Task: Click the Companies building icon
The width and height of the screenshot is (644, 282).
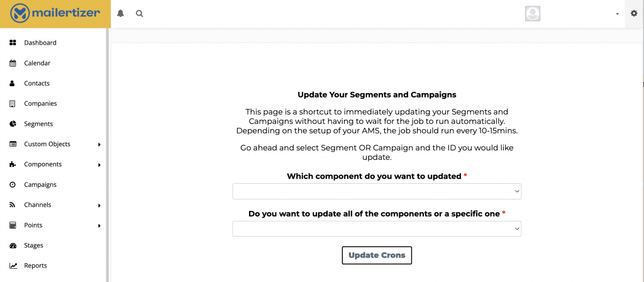Action: (13, 104)
